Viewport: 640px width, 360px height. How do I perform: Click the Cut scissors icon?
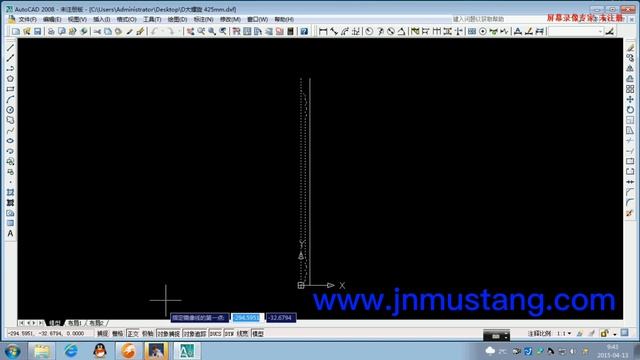[97, 31]
